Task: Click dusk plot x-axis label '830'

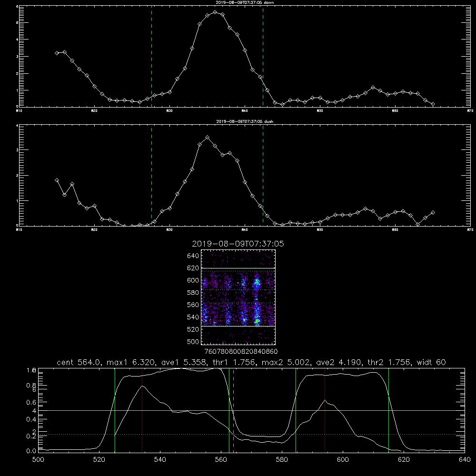Action: click(x=169, y=230)
